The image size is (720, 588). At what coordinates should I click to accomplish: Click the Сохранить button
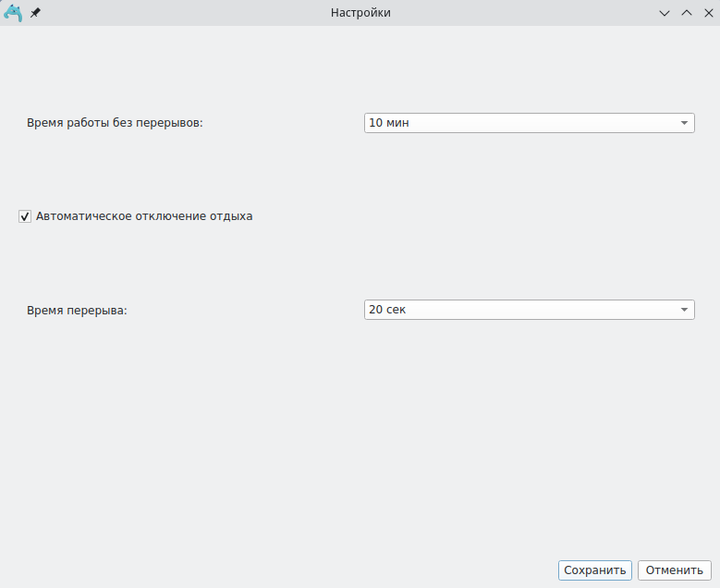(595, 570)
